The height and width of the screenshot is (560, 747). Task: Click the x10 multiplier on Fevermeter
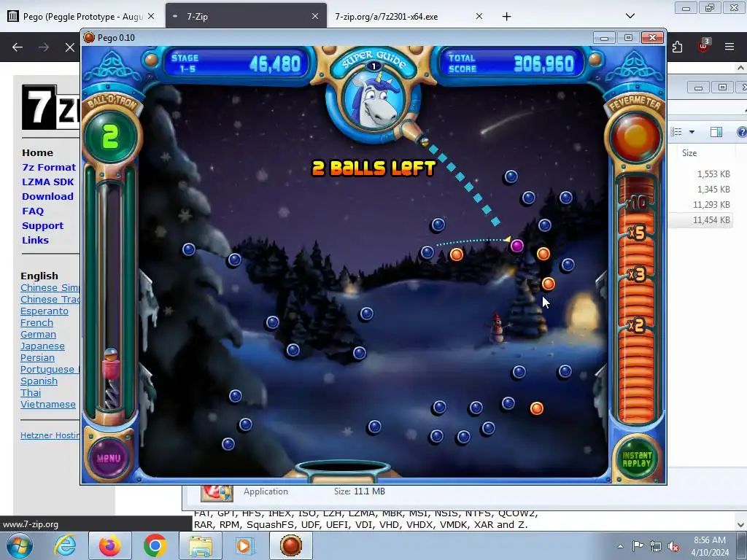tap(636, 204)
